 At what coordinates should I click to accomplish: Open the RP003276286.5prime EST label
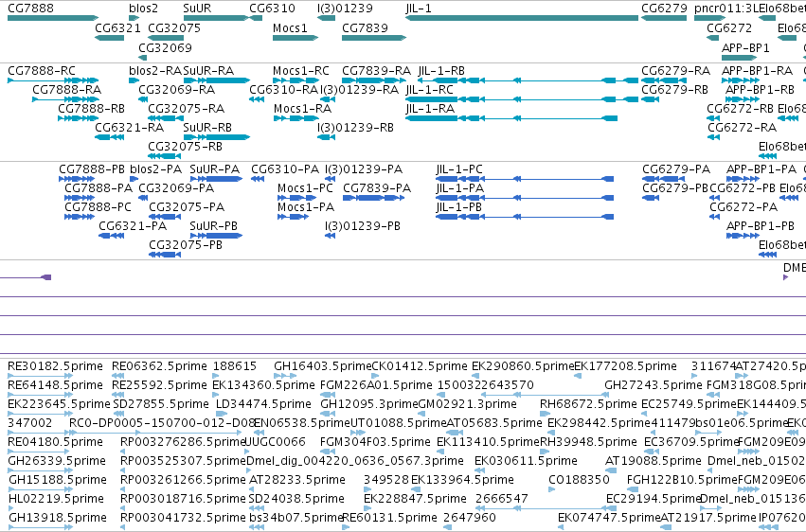pyautogui.click(x=183, y=442)
